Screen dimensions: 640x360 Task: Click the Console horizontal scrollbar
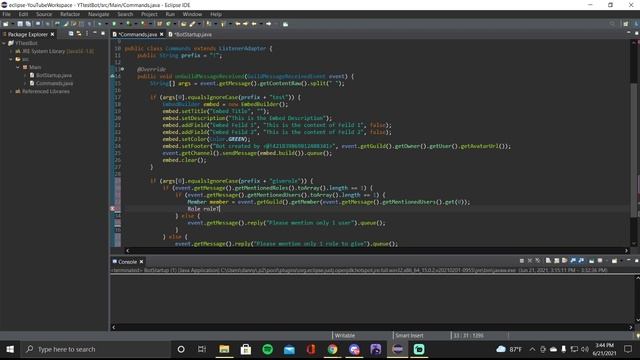372,327
